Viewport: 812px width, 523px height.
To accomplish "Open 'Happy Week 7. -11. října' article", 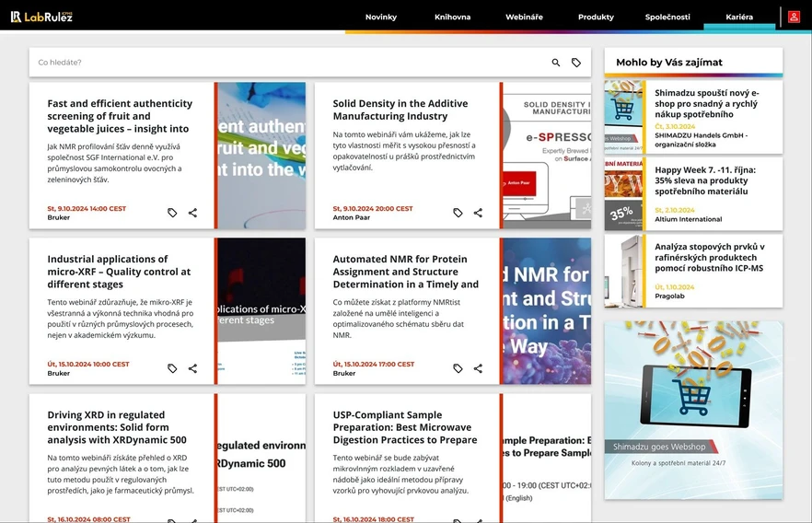I will pyautogui.click(x=705, y=180).
